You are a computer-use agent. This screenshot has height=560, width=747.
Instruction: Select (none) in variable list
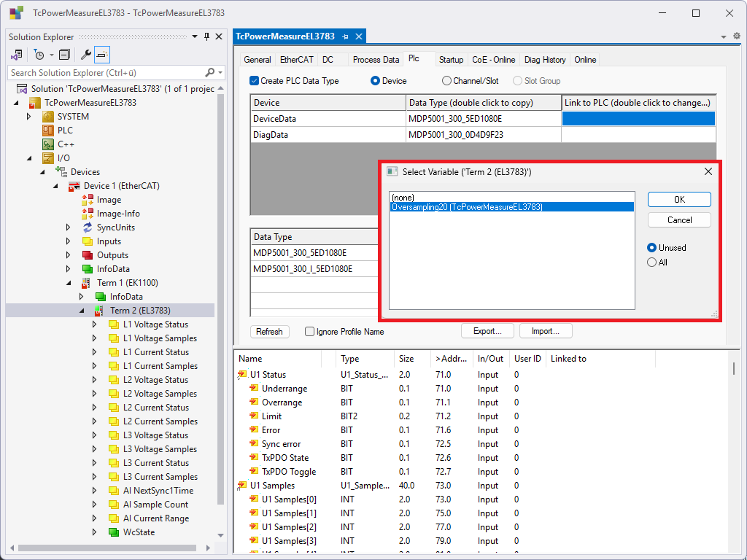(512, 197)
